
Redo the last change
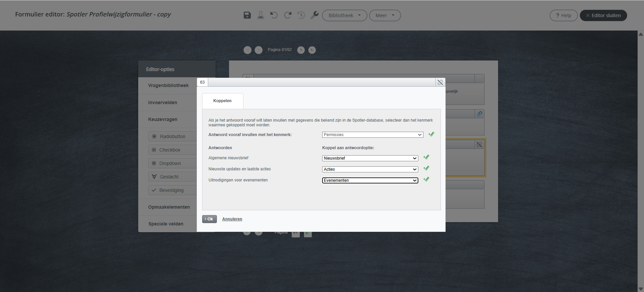pos(288,15)
